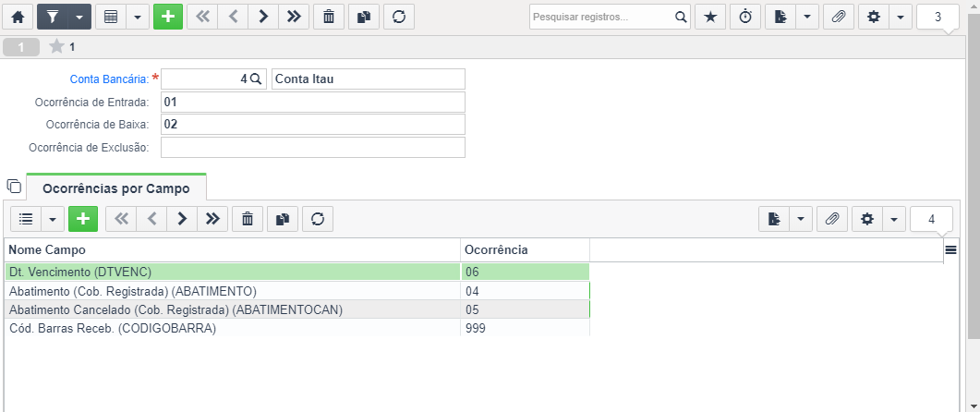Export subgrid data using export icon
The height and width of the screenshot is (412, 980).
(774, 219)
